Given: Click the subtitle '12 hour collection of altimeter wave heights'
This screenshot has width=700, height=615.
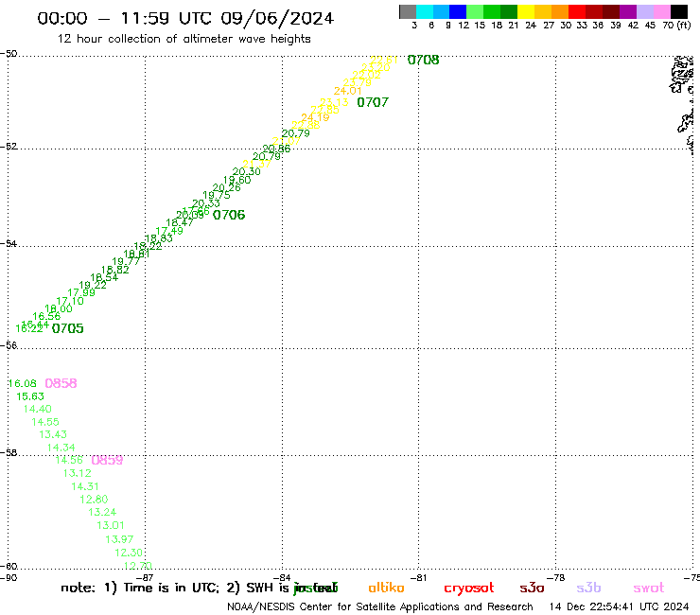Looking at the screenshot, I should click(x=184, y=39).
